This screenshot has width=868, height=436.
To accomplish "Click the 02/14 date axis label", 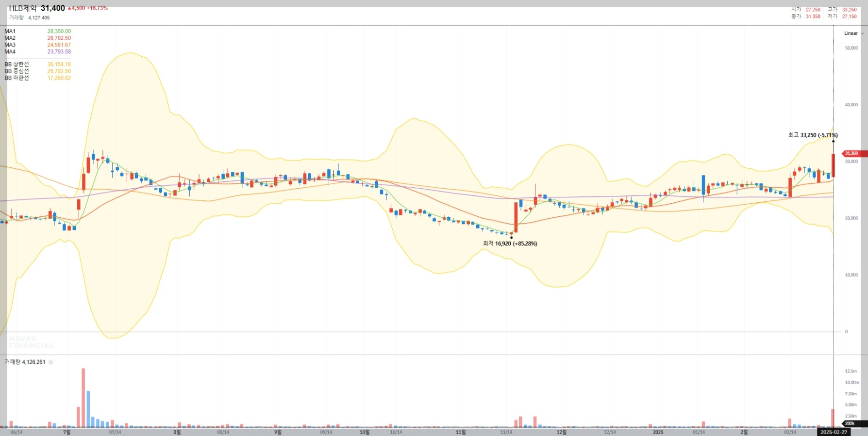I will [x=790, y=432].
